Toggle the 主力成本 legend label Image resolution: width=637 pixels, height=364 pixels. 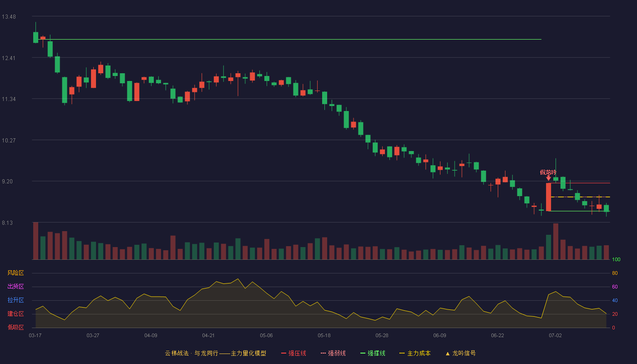pyautogui.click(x=419, y=353)
